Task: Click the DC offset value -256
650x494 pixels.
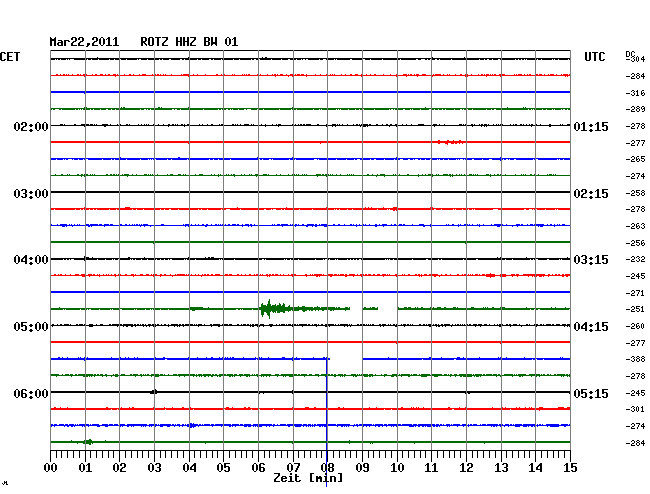Action: pos(635,243)
